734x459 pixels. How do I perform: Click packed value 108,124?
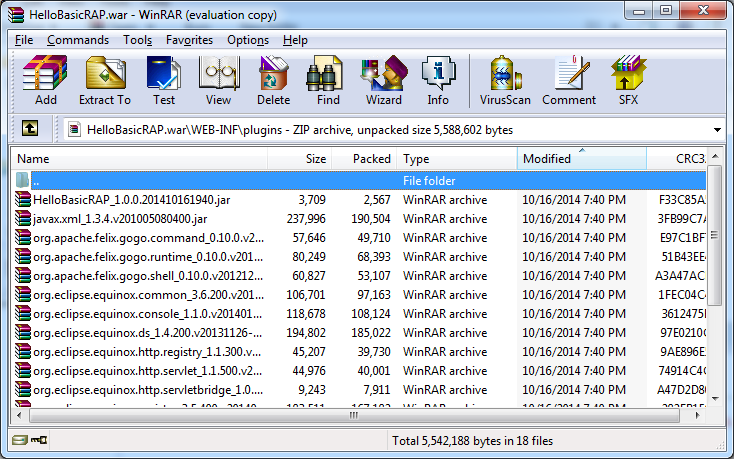click(x=371, y=314)
